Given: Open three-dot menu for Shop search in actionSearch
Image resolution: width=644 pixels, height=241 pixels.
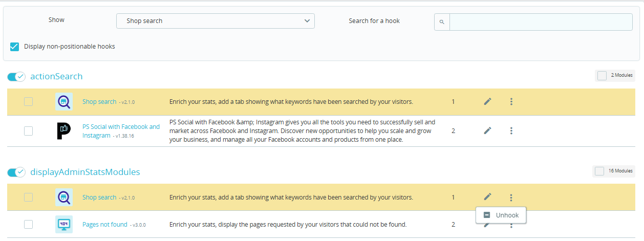Looking at the screenshot, I should point(511,102).
